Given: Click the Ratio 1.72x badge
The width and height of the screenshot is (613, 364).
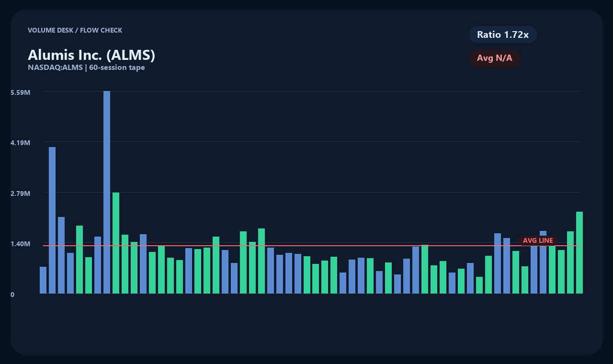Looking at the screenshot, I should point(503,34).
